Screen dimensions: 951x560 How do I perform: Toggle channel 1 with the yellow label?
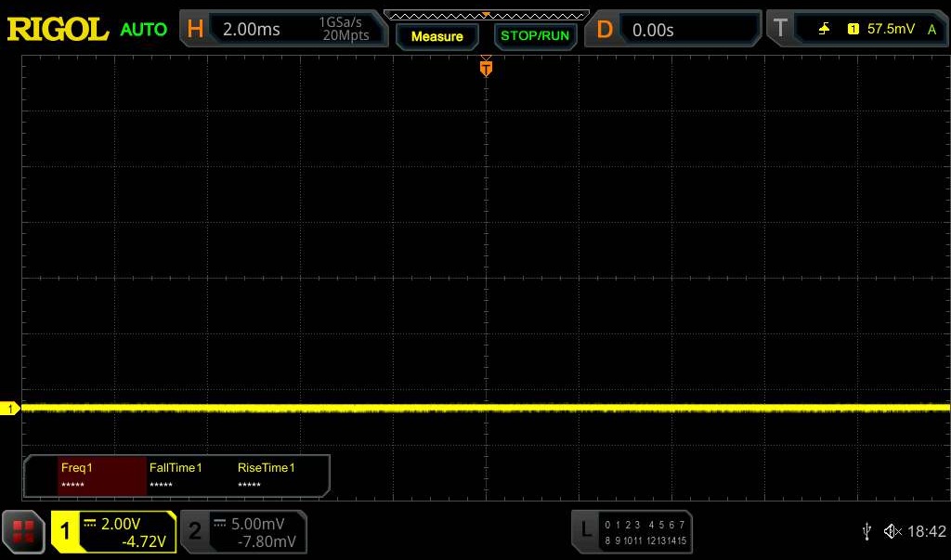(x=66, y=532)
